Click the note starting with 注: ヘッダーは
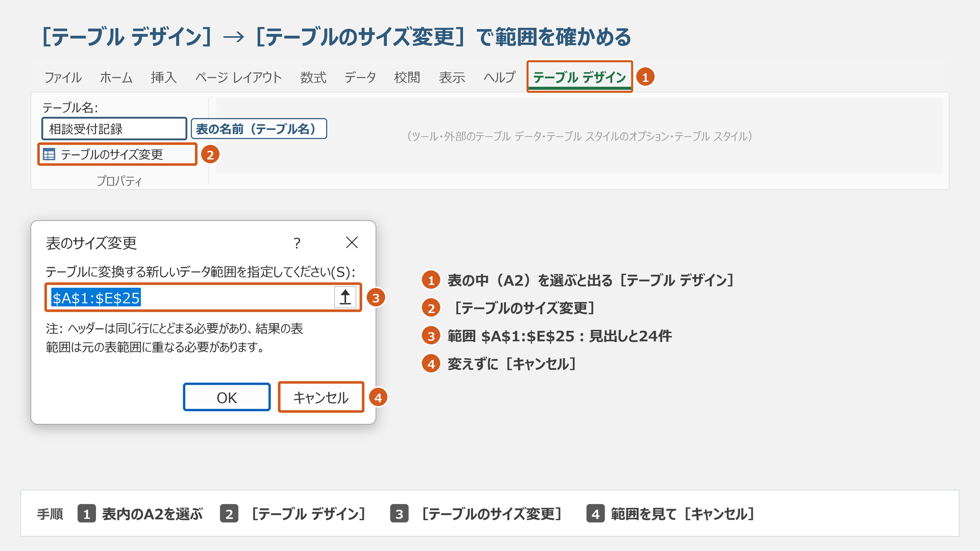The height and width of the screenshot is (551, 980). point(175,338)
